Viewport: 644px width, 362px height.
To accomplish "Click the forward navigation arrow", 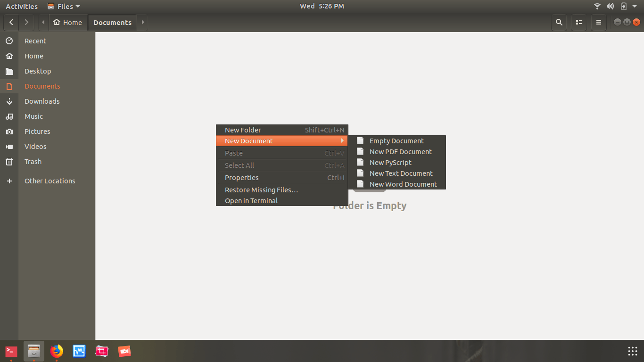I will [x=26, y=22].
